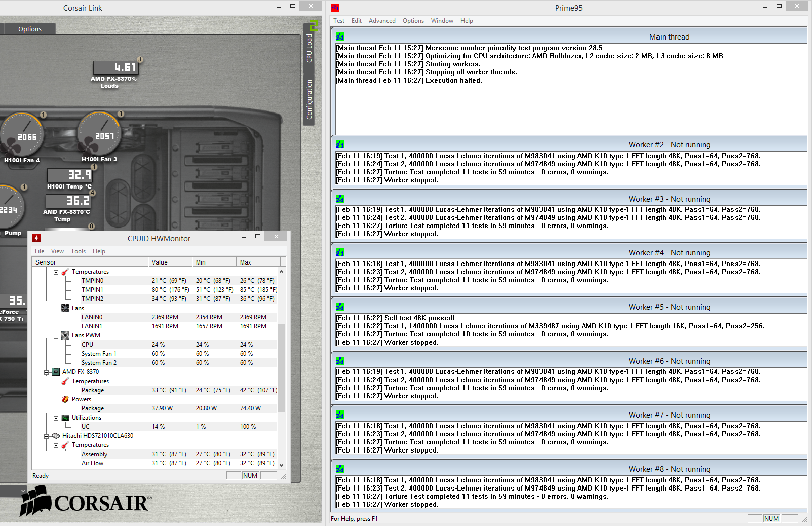Click the Worker #4 window icon
The image size is (812, 526).
pyautogui.click(x=340, y=252)
